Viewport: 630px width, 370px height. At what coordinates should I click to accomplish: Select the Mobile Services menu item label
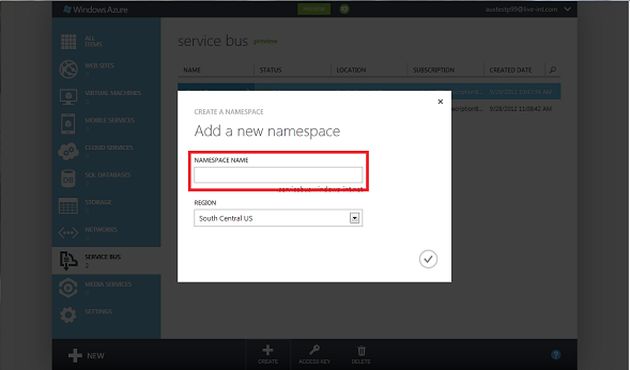tap(110, 120)
